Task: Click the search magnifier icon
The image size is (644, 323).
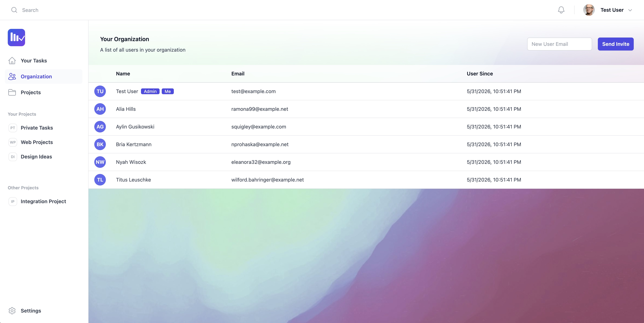Action: point(14,10)
